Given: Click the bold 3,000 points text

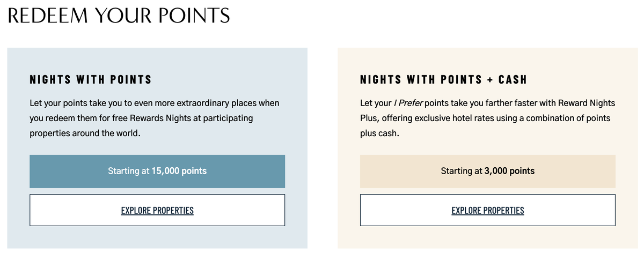Looking at the screenshot, I should [x=510, y=171].
